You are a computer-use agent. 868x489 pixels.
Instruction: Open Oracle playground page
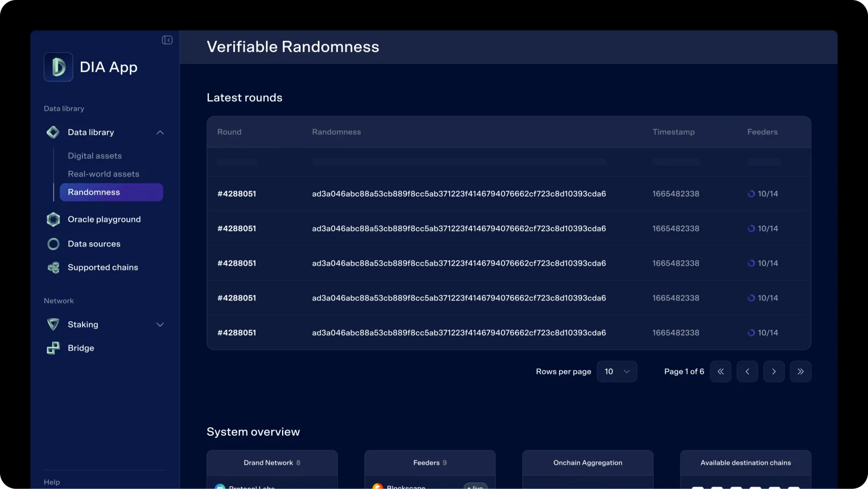104,219
